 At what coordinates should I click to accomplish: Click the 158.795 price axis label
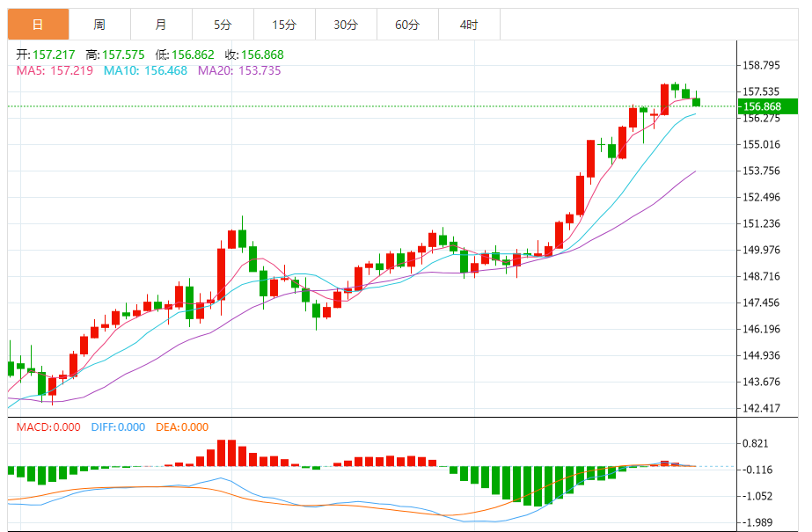[x=761, y=65]
